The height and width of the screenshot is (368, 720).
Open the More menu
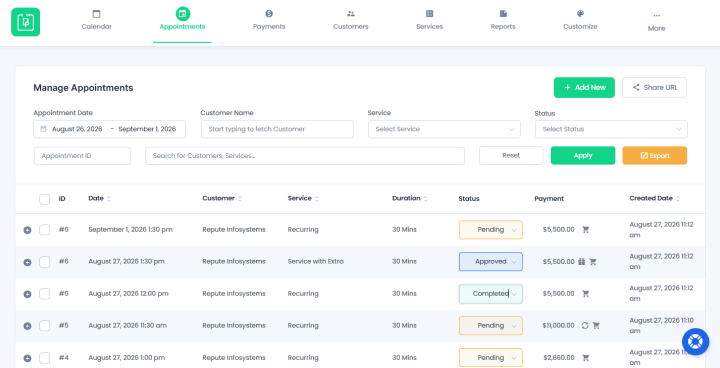657,22
